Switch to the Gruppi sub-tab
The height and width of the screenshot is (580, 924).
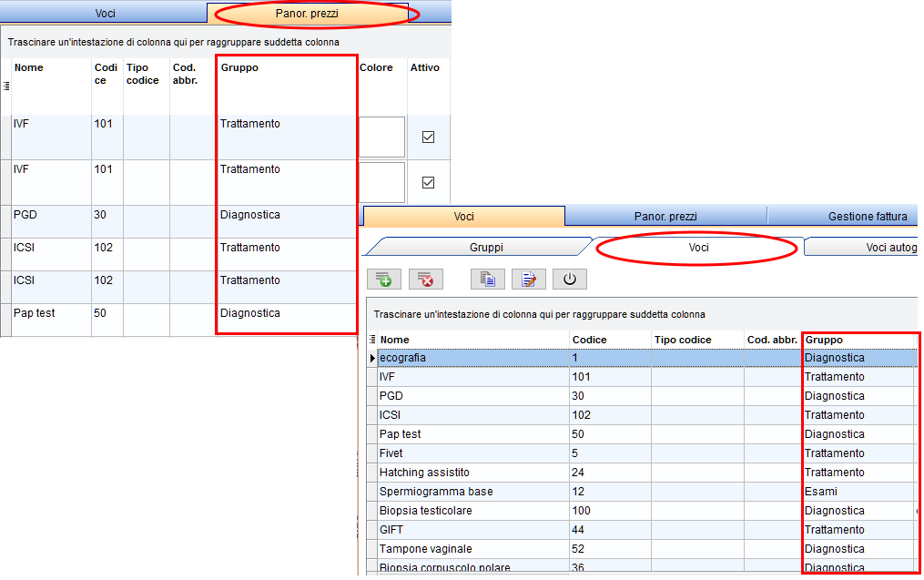click(x=486, y=248)
